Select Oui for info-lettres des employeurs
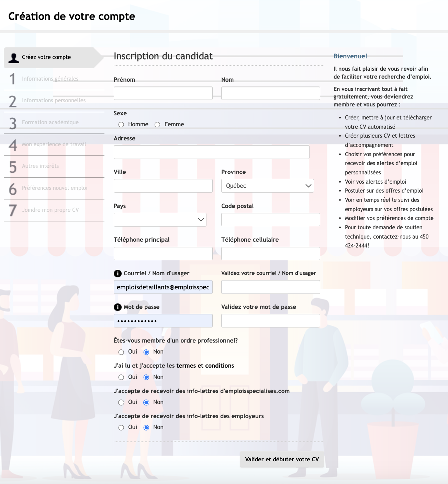The height and width of the screenshot is (484, 448). coord(121,428)
